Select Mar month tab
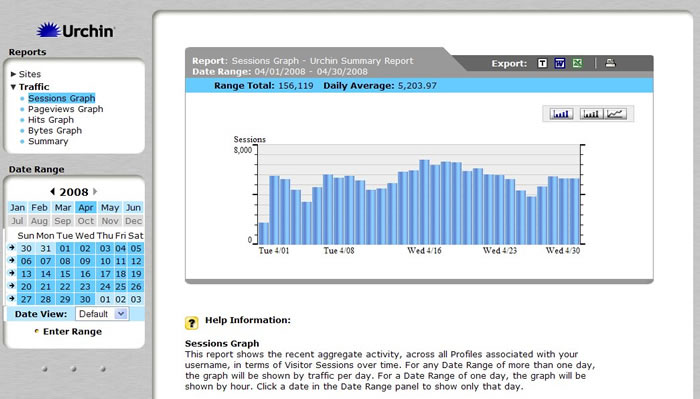The width and height of the screenshot is (700, 399). click(63, 208)
